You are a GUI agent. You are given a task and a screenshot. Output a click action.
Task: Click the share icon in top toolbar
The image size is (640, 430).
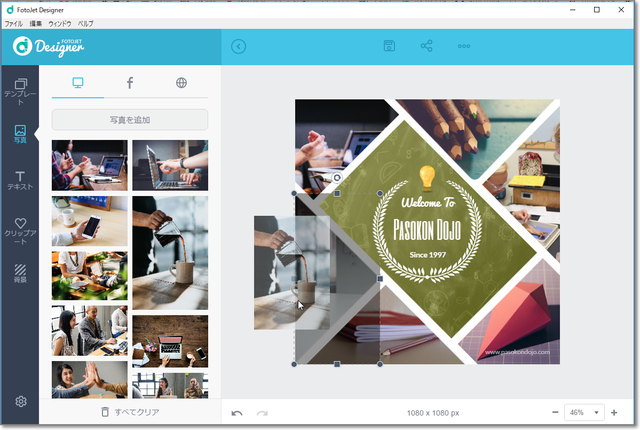[x=427, y=46]
